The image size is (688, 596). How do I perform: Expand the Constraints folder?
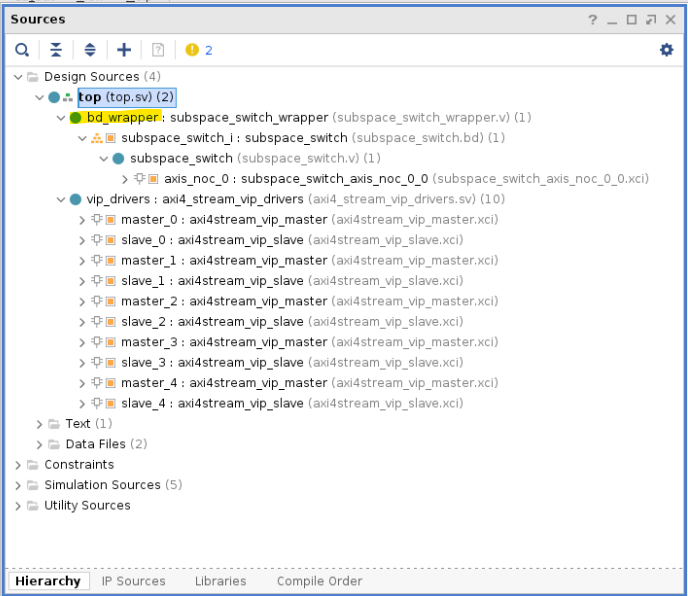[x=18, y=465]
